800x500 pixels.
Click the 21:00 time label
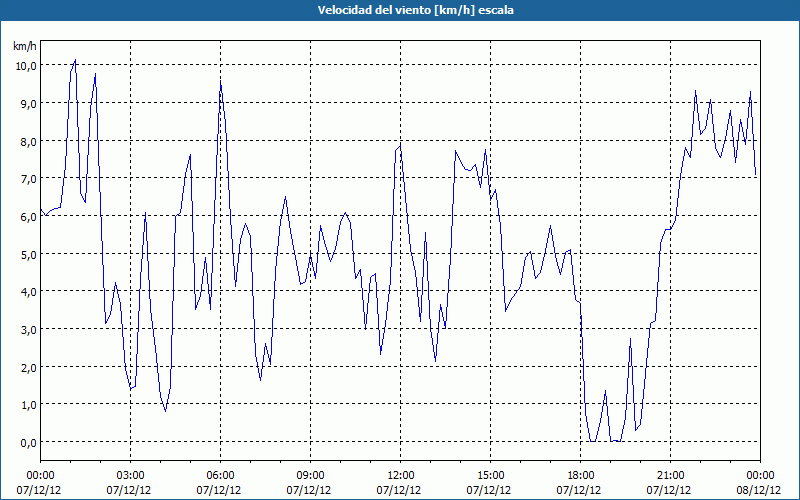pyautogui.click(x=670, y=476)
